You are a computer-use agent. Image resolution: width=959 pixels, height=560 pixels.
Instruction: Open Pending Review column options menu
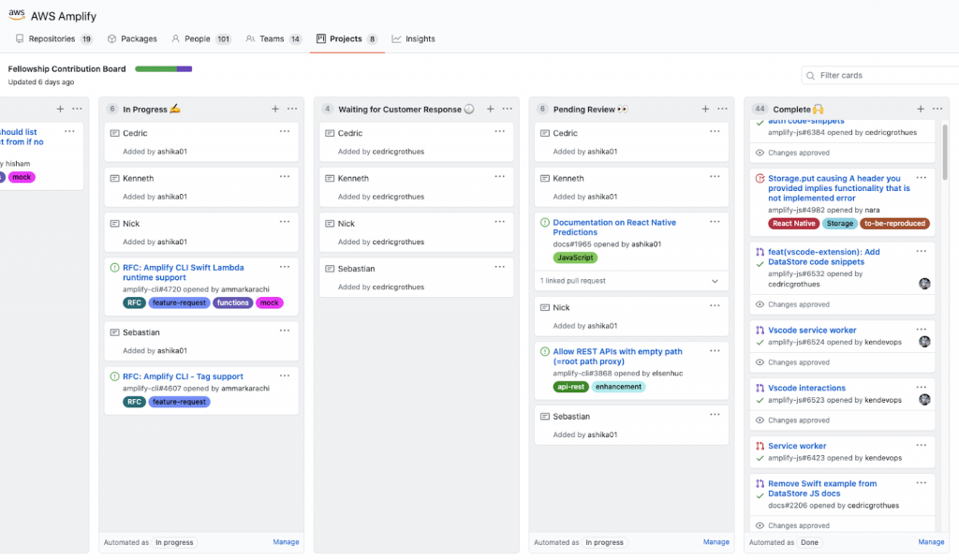click(x=722, y=109)
